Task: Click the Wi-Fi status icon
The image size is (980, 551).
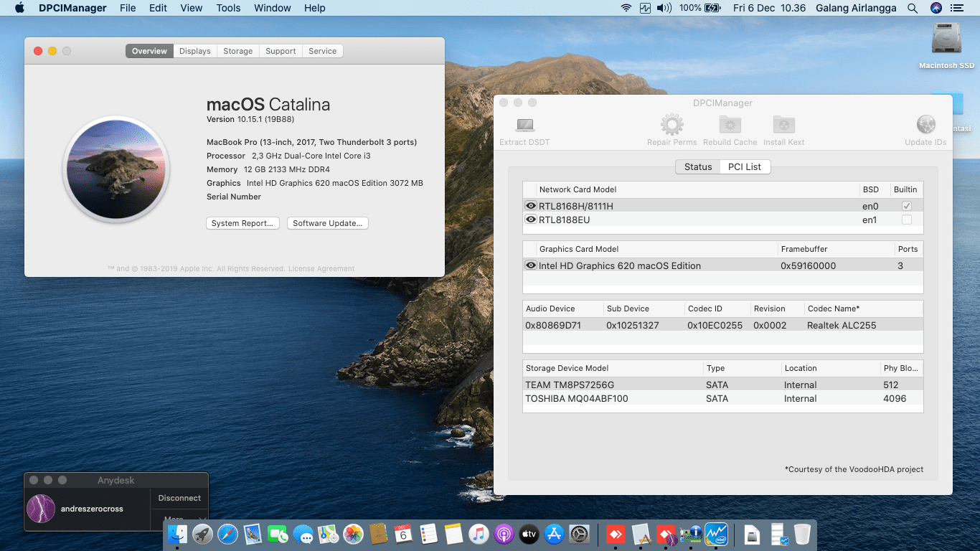Action: coord(626,8)
